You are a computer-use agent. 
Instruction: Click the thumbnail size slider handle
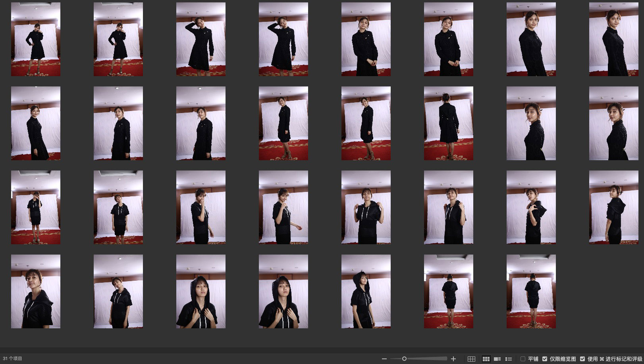[404, 359]
